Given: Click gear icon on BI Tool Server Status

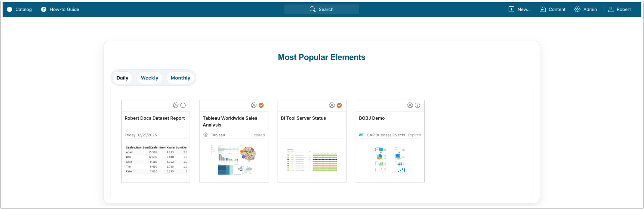Looking at the screenshot, I should click(x=332, y=105).
